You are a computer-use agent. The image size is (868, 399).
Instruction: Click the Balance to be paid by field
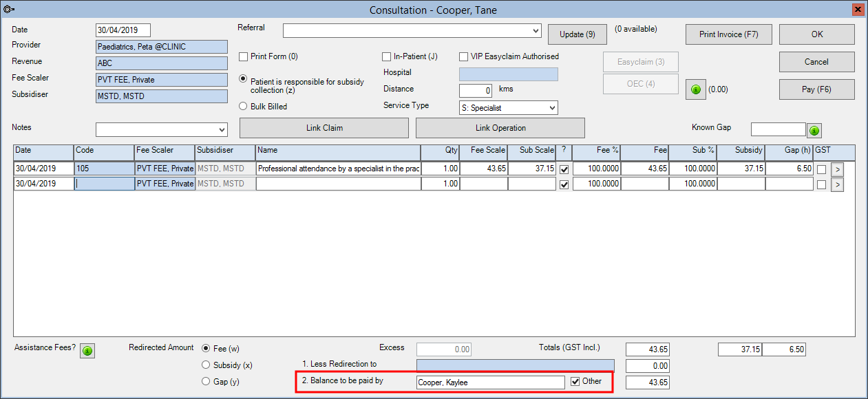coord(491,382)
